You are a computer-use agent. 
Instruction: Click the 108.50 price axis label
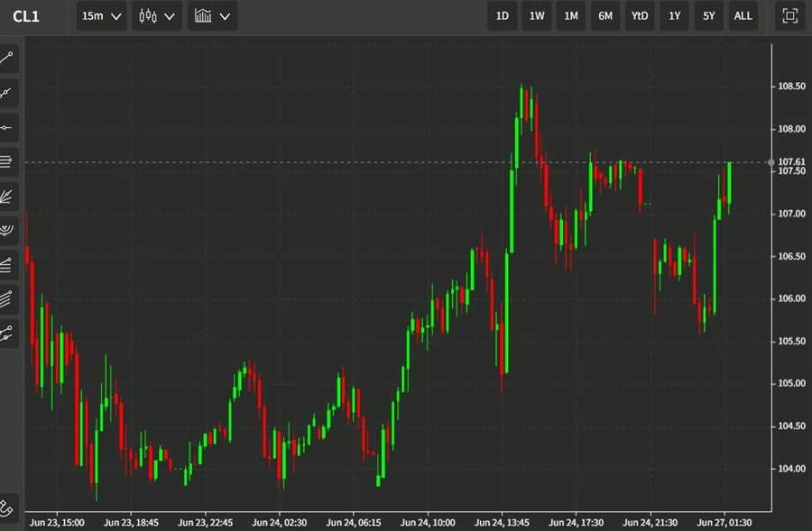click(791, 86)
